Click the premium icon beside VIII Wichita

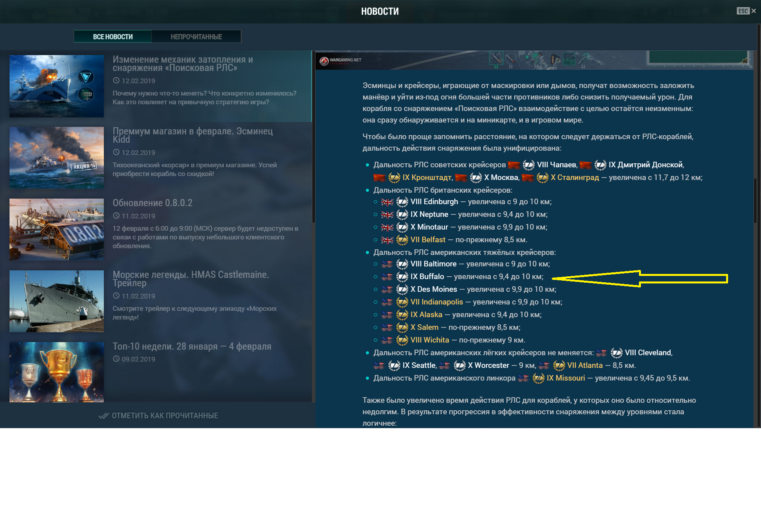click(x=402, y=340)
